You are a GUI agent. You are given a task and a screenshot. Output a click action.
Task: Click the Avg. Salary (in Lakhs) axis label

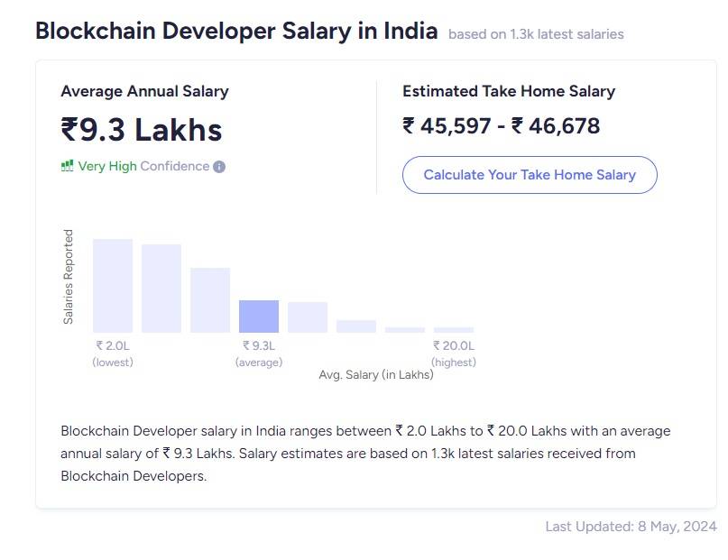pyautogui.click(x=377, y=373)
